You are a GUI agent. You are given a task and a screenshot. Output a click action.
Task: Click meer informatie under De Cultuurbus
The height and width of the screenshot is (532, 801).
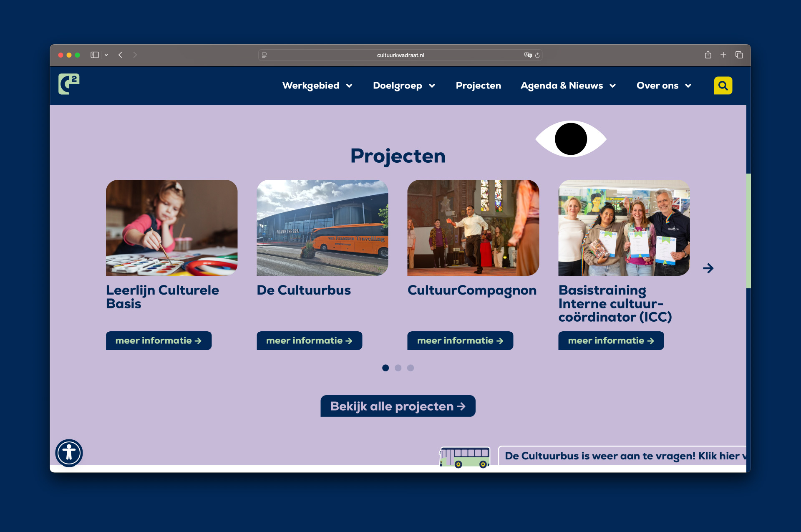(309, 340)
